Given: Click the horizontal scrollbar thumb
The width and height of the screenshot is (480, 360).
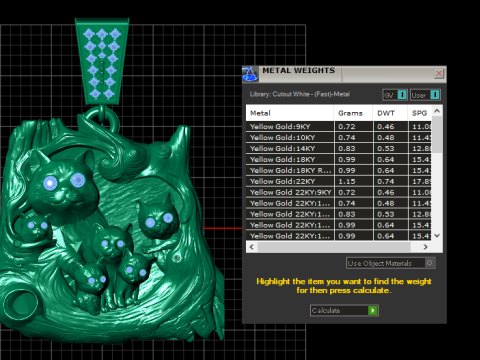Looking at the screenshot, I should tap(334, 247).
